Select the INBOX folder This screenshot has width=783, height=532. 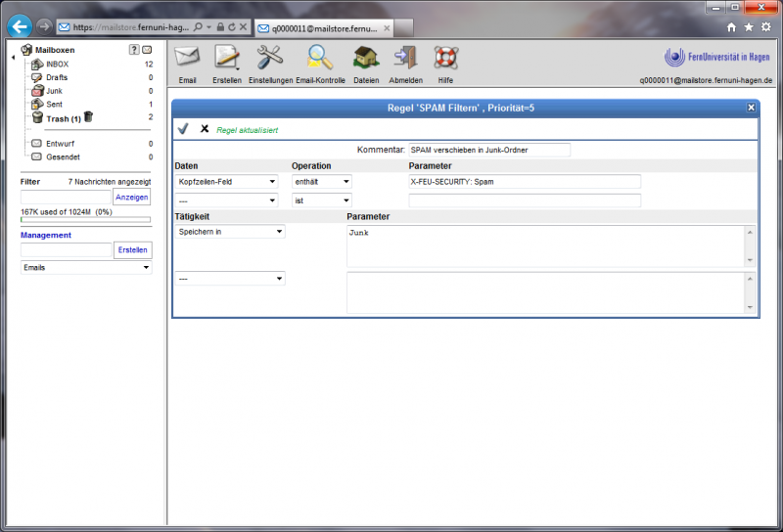pos(57,64)
